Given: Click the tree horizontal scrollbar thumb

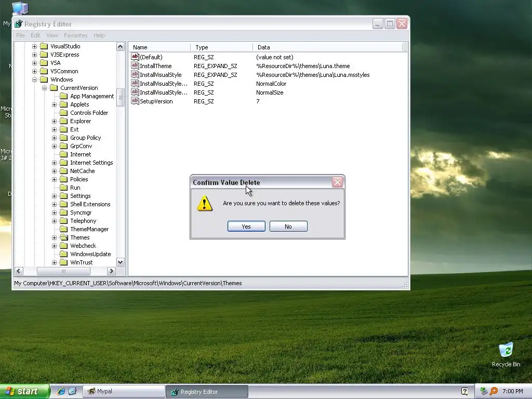Looking at the screenshot, I should coord(63,271).
